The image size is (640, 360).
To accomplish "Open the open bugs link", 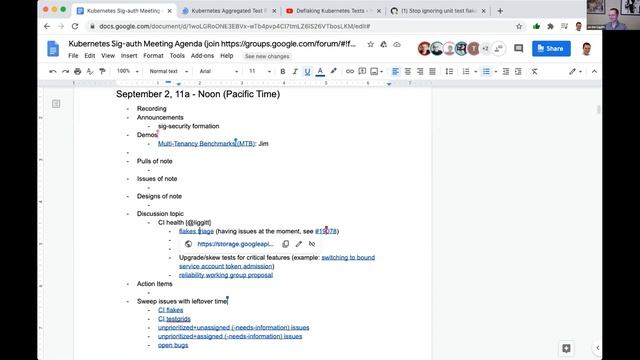I will 173,345.
